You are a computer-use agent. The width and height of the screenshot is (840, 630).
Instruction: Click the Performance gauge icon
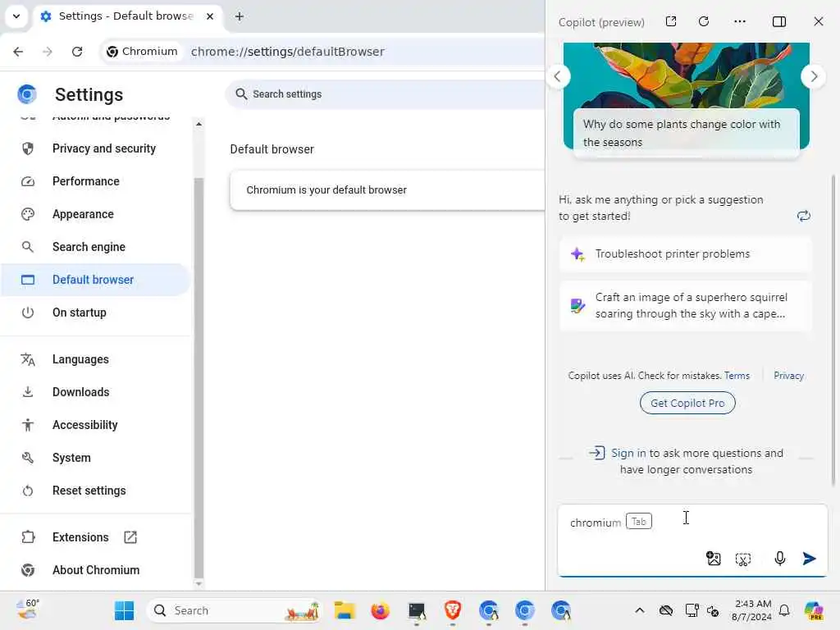[x=28, y=181]
